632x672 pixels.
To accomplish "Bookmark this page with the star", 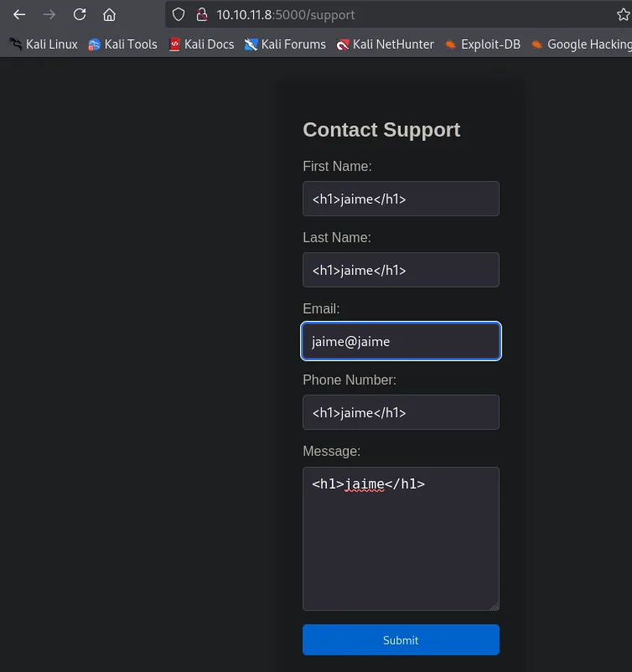I will (623, 15).
